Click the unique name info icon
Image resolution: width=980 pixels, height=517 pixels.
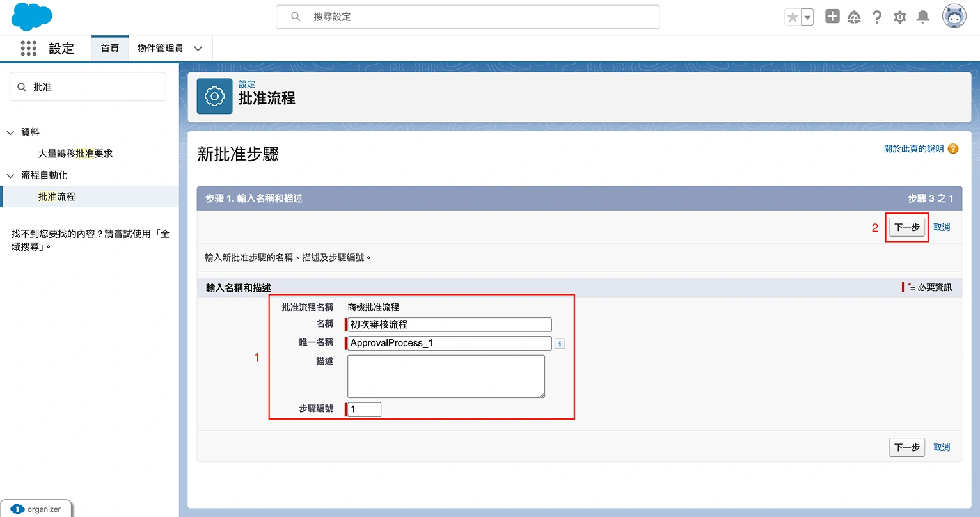[x=560, y=344]
